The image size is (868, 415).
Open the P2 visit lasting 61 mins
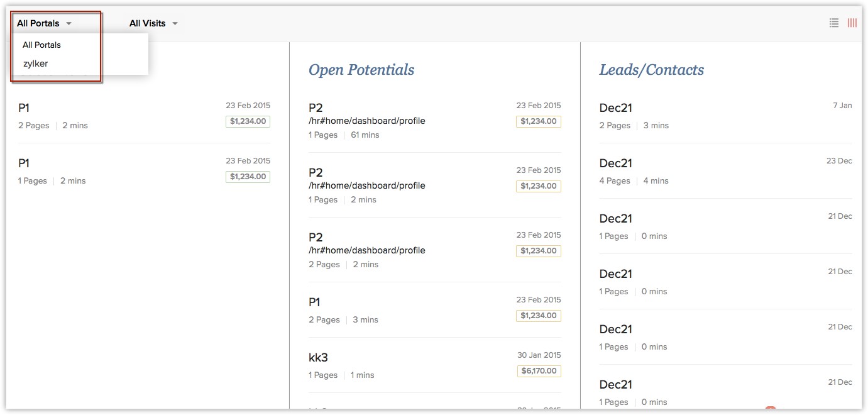coord(316,108)
